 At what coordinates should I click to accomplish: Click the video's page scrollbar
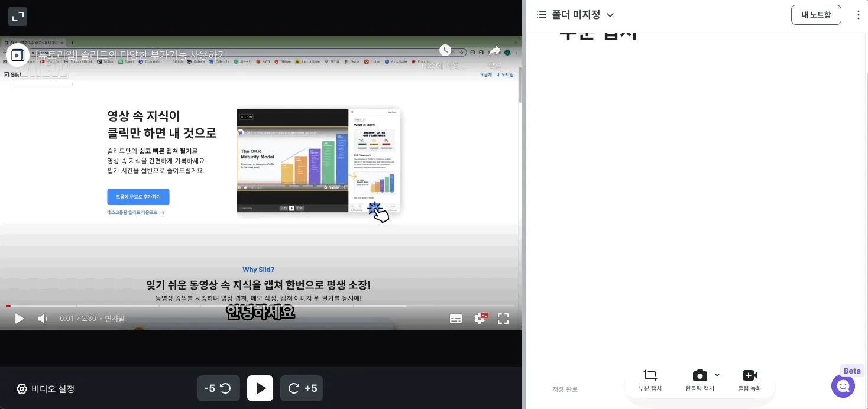(x=520, y=86)
